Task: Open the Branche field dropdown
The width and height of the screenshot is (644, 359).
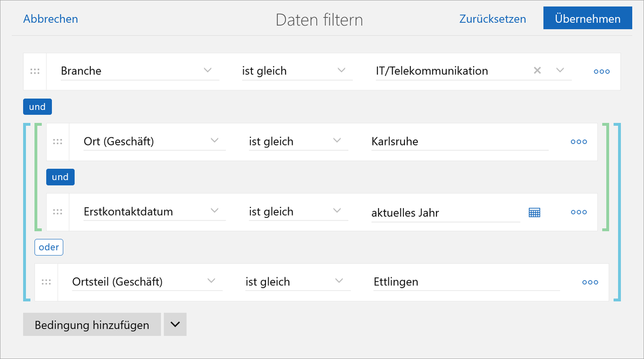Action: click(208, 70)
